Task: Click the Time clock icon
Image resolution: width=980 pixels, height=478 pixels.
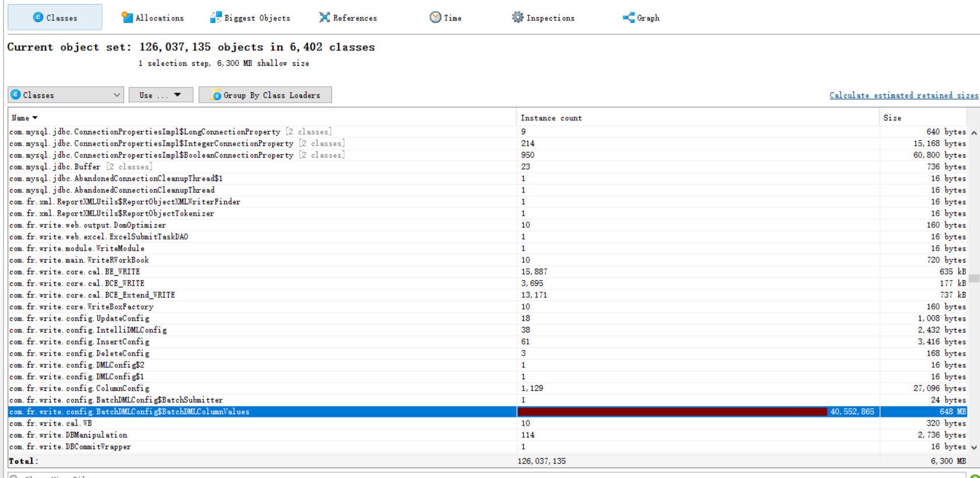Action: [435, 17]
